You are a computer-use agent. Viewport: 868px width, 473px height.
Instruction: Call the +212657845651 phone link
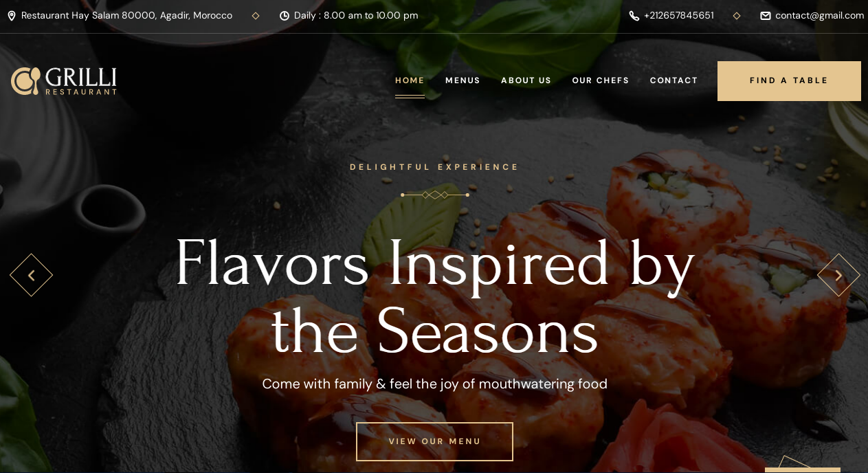point(678,16)
